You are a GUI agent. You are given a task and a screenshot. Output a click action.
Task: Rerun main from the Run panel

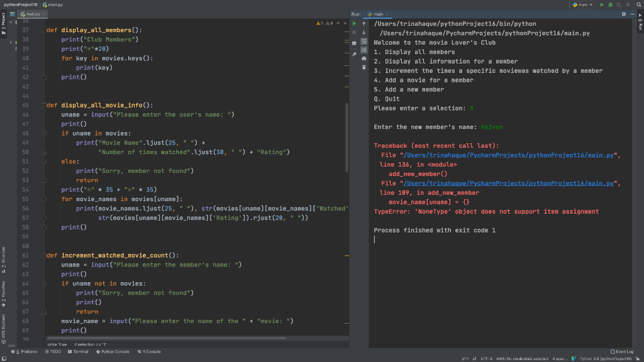tap(355, 23)
